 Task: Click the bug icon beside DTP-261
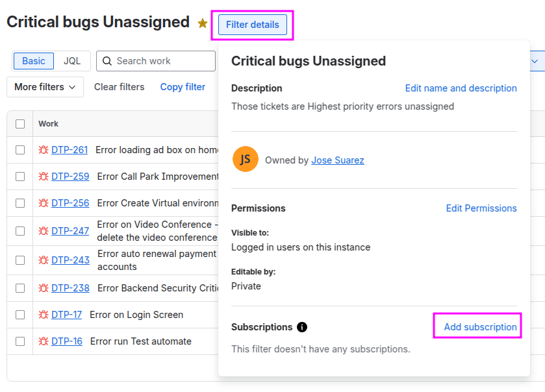click(44, 150)
